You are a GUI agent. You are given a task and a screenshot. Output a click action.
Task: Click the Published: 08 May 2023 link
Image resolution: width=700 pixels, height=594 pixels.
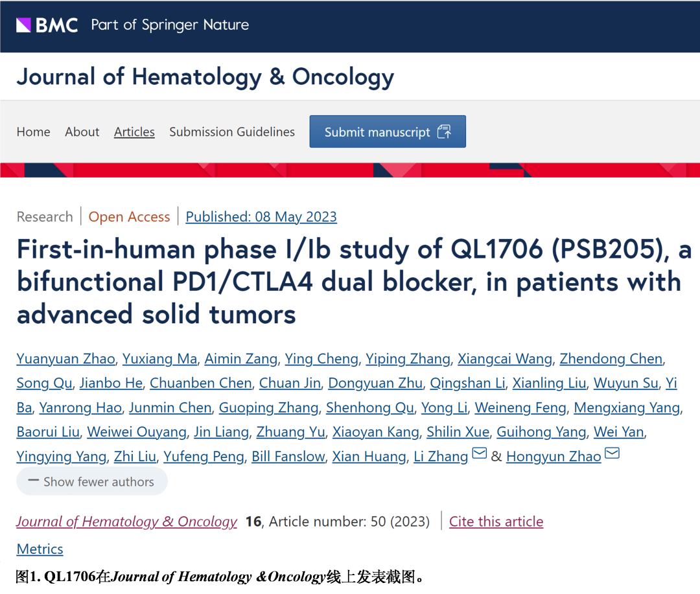(x=261, y=217)
